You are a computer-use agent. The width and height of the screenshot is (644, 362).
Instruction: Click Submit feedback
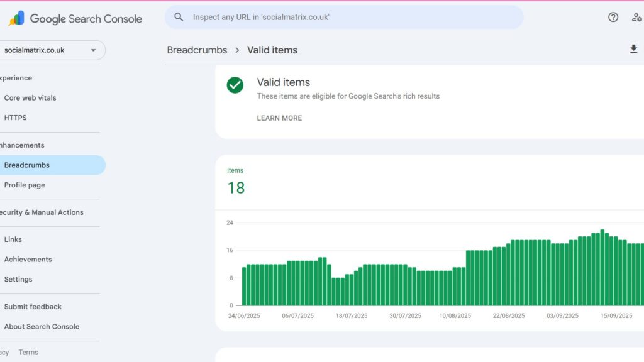point(33,307)
